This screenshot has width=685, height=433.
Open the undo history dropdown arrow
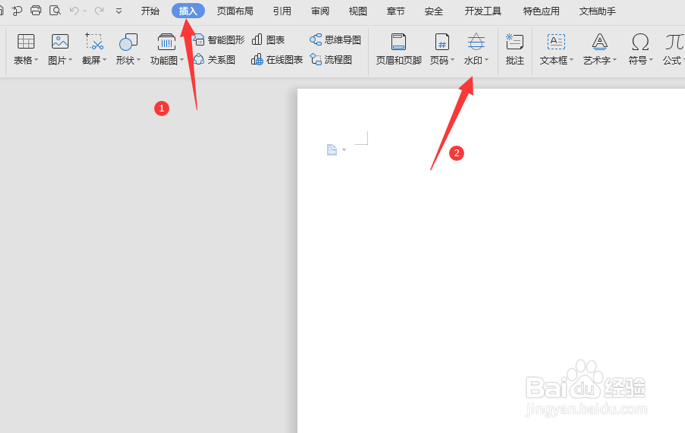click(x=85, y=11)
